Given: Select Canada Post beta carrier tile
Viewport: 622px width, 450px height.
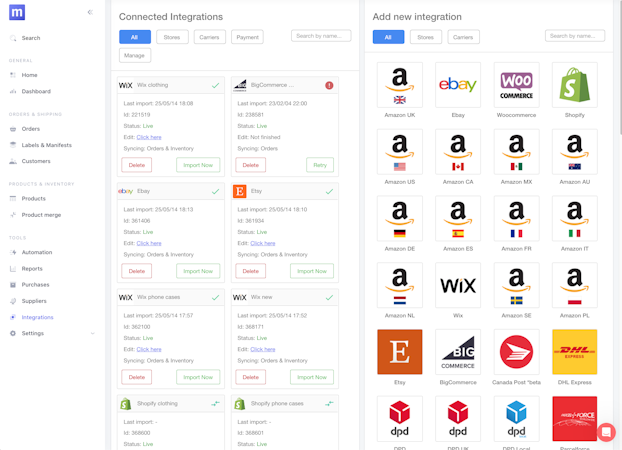Looking at the screenshot, I should click(516, 352).
